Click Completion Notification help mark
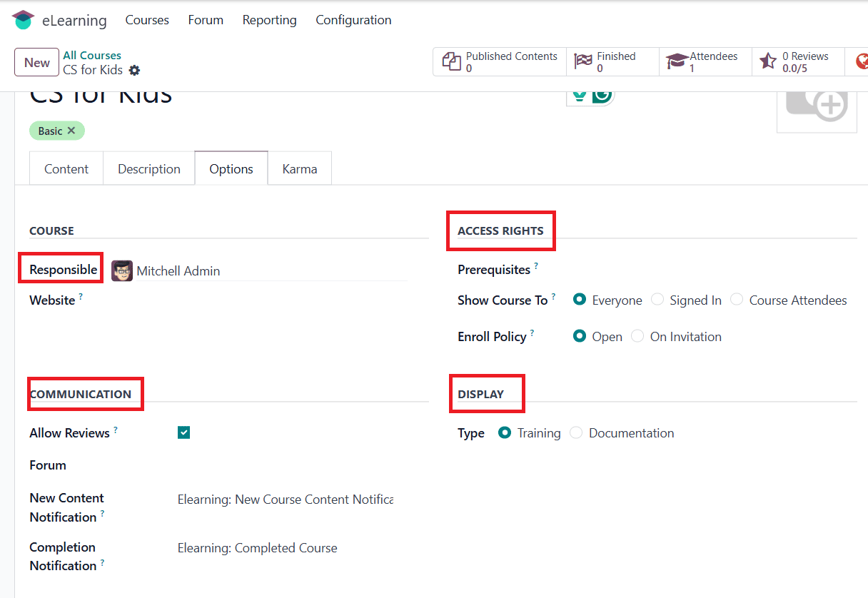 tap(102, 562)
